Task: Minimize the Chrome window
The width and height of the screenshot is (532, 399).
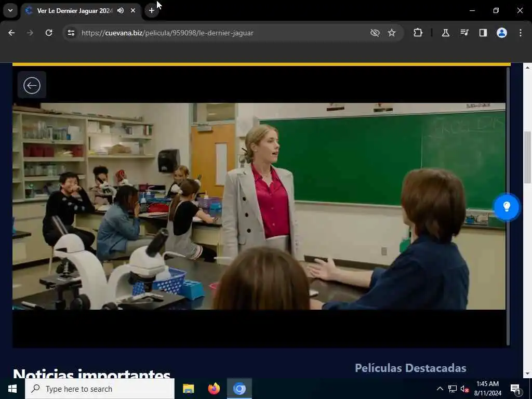Action: (x=472, y=10)
